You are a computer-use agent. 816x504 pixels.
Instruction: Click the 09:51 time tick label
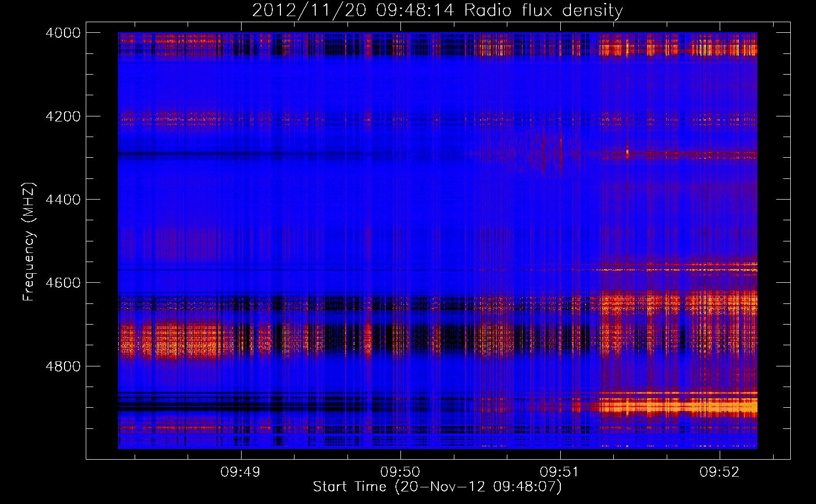pyautogui.click(x=560, y=472)
